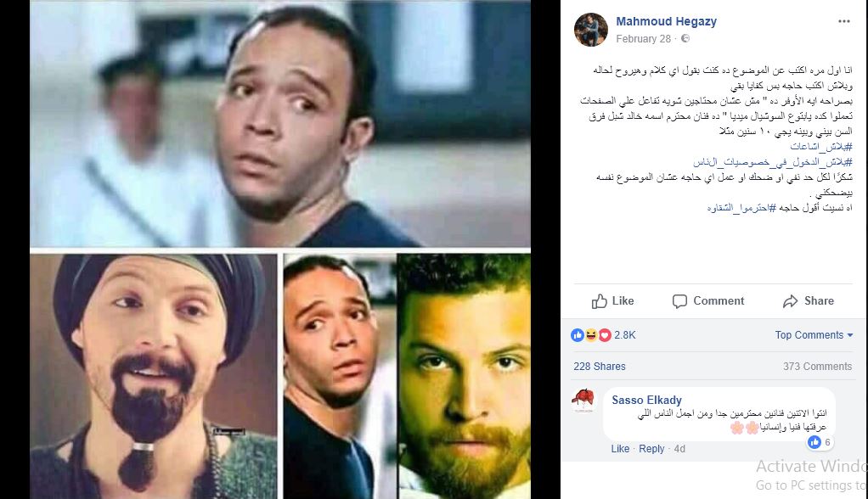Open Sasso Elkady's avatar picture
868x499 pixels.
click(583, 401)
